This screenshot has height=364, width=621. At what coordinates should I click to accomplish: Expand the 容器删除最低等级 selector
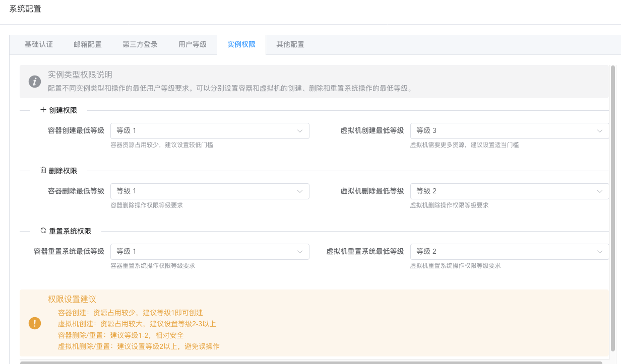pos(210,191)
